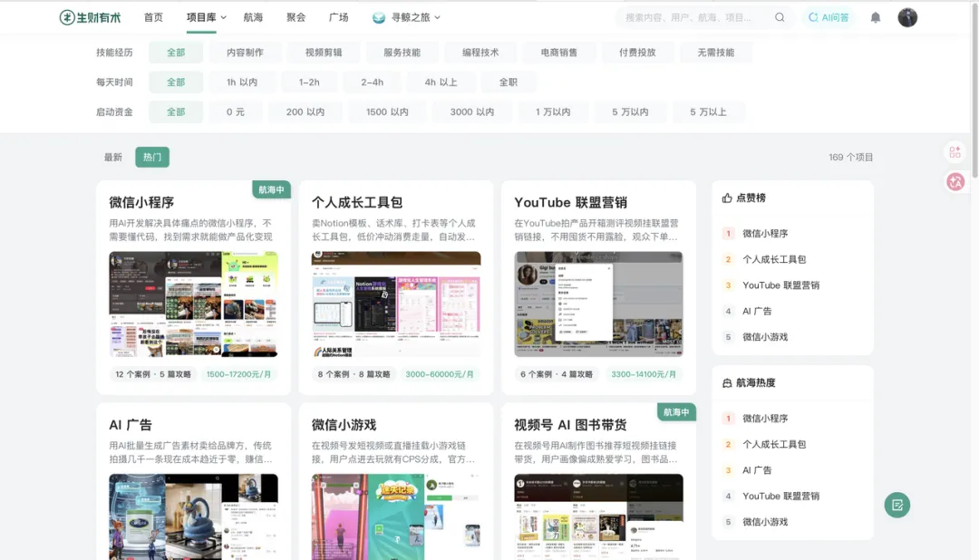Viewport: 979px width, 560px height.
Task: Open the user avatar menu
Action: (907, 17)
